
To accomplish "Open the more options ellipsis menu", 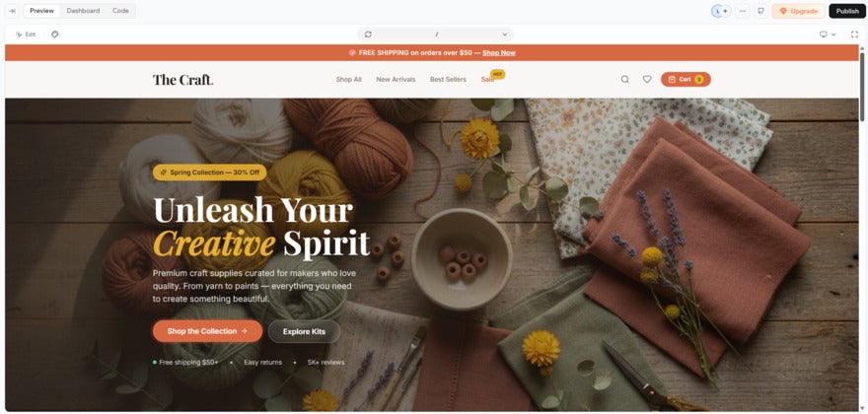I will coord(743,11).
